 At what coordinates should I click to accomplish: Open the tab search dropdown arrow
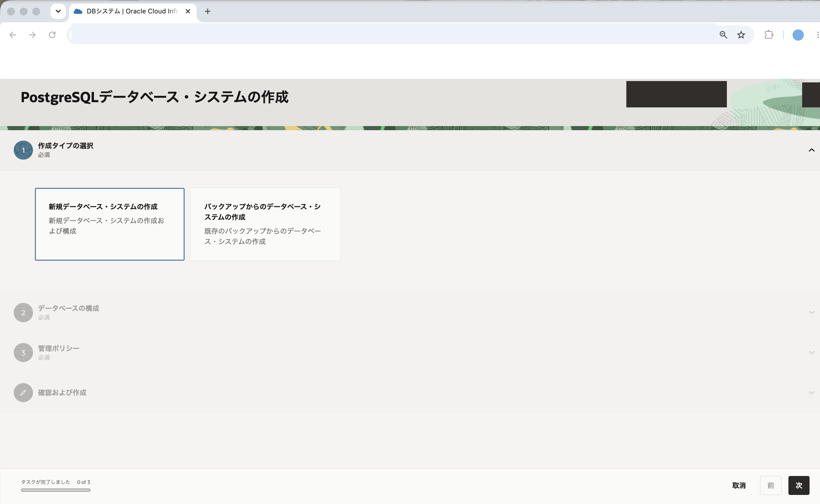tap(58, 11)
